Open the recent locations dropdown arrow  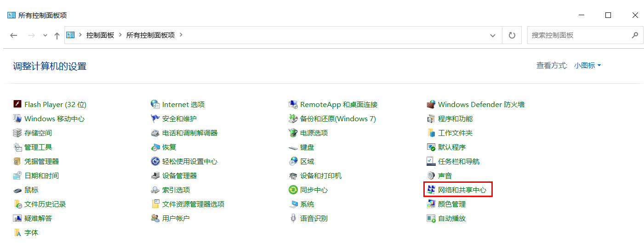click(45, 35)
